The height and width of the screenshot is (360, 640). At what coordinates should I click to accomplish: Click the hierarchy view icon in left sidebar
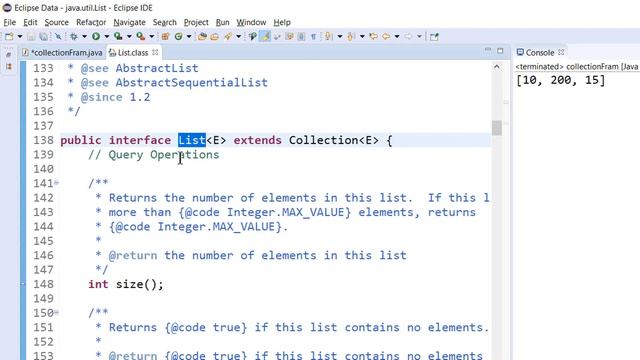pyautogui.click(x=9, y=66)
